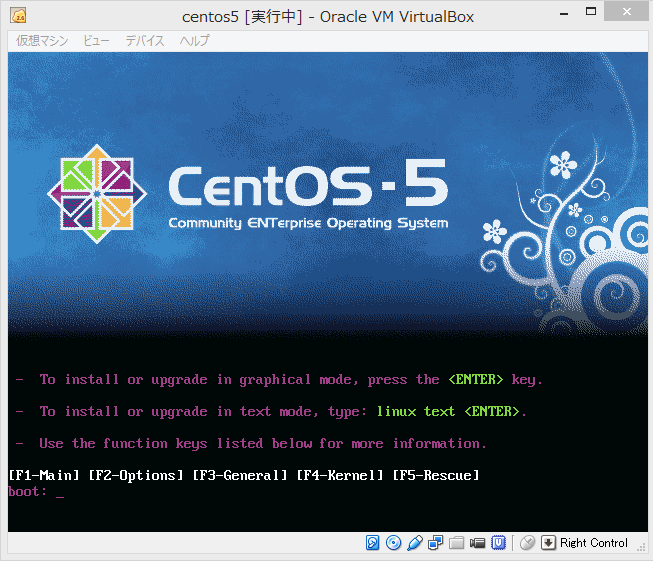Click the [F2-Options] text
Image resolution: width=653 pixels, height=561 pixels.
pyautogui.click(x=136, y=475)
